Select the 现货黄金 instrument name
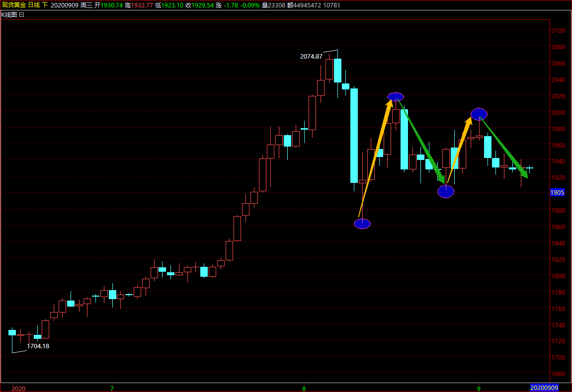This screenshot has height=392, width=572. point(14,5)
